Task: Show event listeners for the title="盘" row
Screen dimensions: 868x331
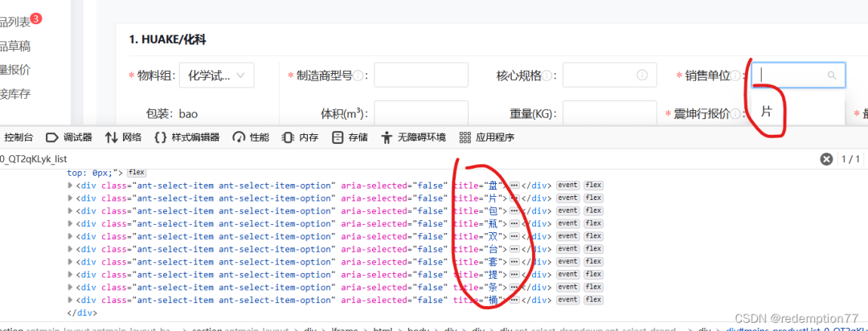Action: 568,185
